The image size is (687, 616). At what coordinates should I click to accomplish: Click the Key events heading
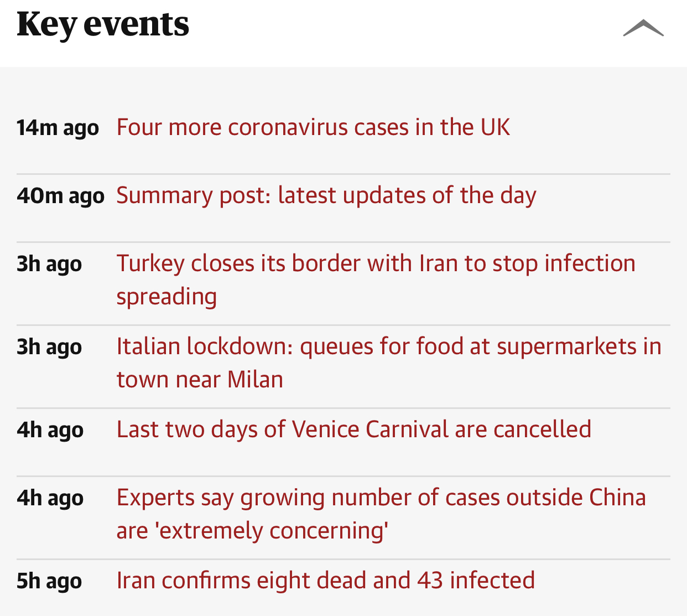point(103,25)
